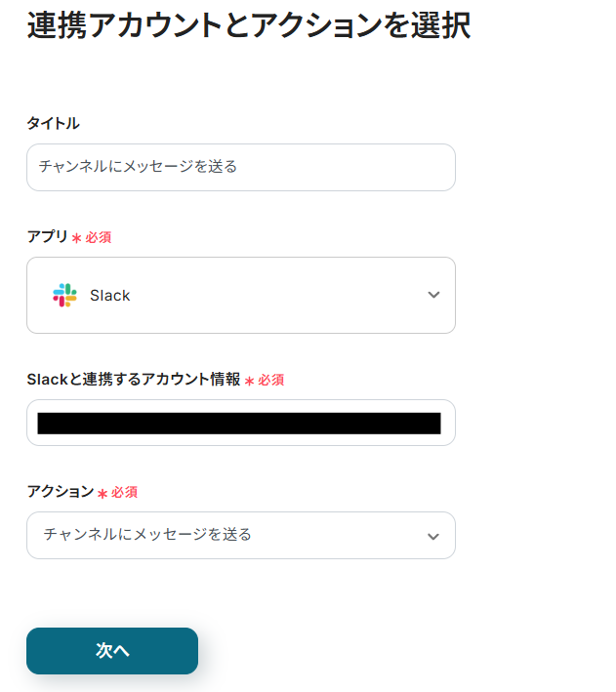Click the Slack logo icon

tap(64, 295)
